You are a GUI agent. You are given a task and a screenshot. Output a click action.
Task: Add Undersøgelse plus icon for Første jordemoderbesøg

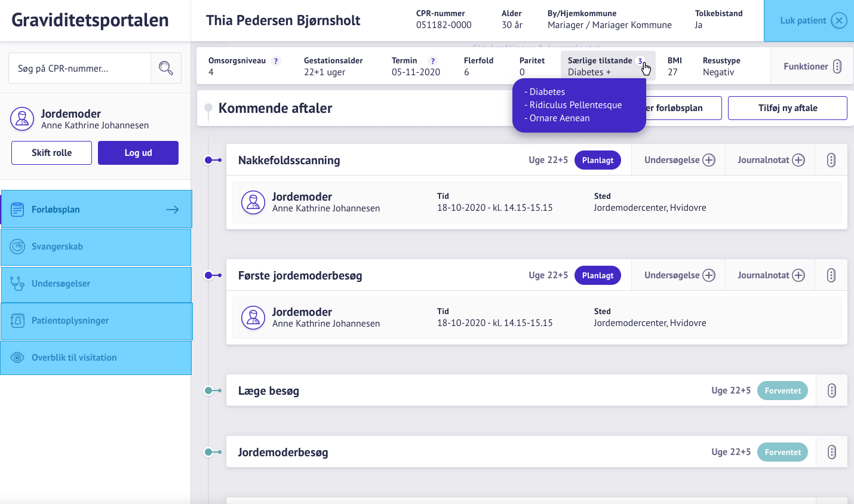point(709,275)
